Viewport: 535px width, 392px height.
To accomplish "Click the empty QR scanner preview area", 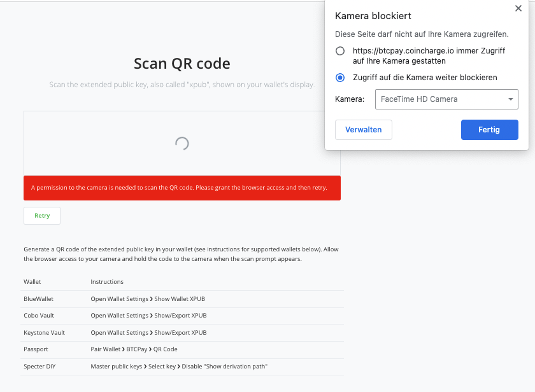I will [182, 144].
